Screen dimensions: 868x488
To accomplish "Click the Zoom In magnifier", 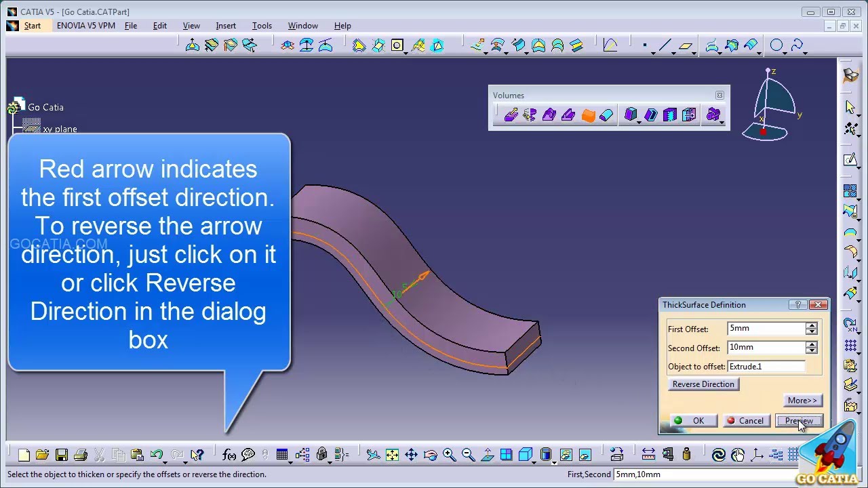I will pos(449,455).
